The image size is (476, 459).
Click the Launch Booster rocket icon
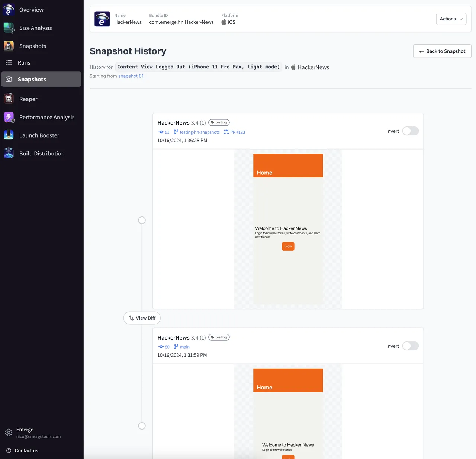click(9, 135)
